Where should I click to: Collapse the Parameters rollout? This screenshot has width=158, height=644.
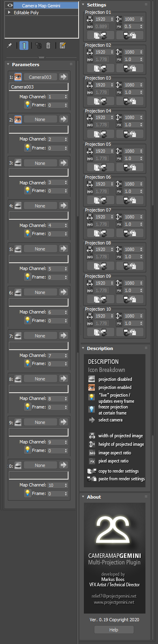point(8,64)
